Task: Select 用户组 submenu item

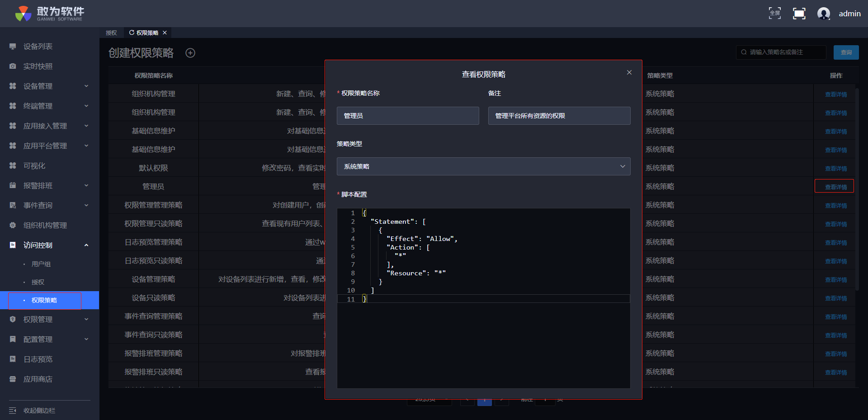Action: [41, 264]
